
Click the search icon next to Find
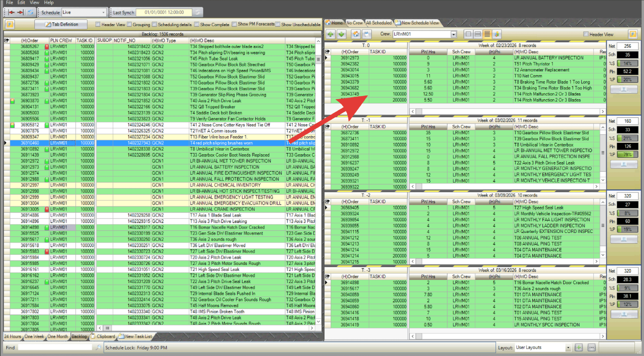pyautogui.click(x=98, y=347)
